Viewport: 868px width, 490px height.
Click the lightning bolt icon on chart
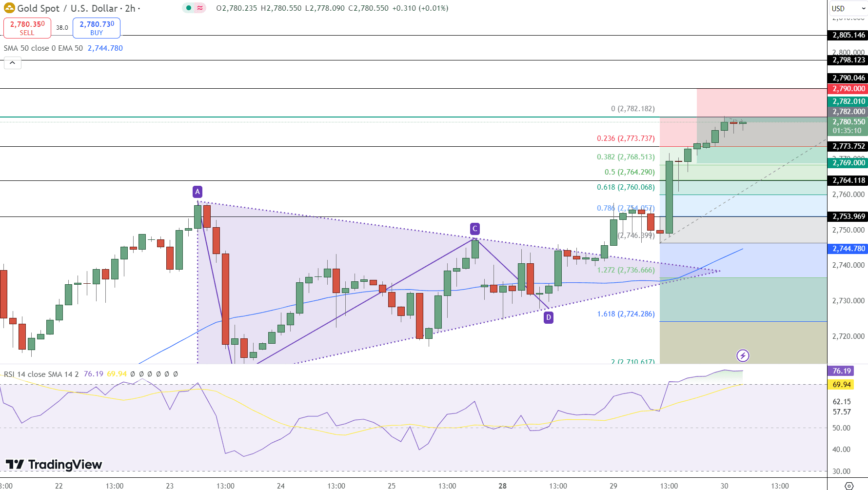743,355
